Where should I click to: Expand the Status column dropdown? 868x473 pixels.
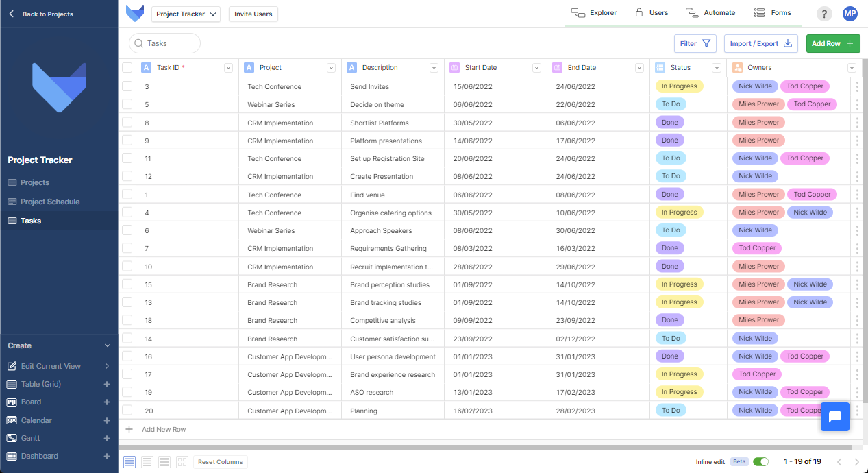716,68
